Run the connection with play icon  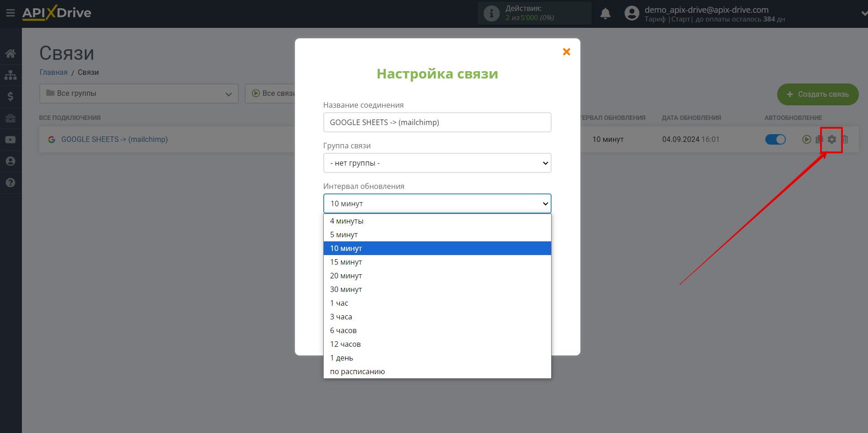click(x=806, y=139)
